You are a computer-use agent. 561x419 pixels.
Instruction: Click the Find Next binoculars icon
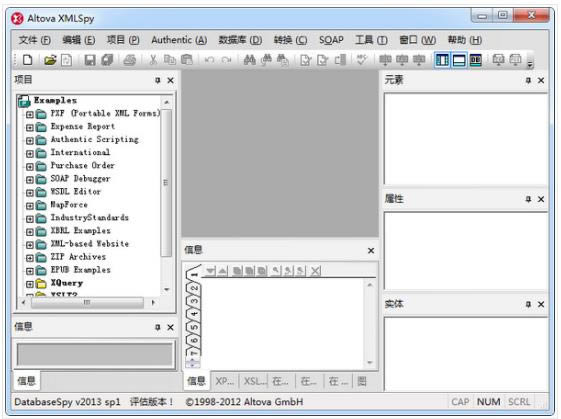tap(266, 60)
